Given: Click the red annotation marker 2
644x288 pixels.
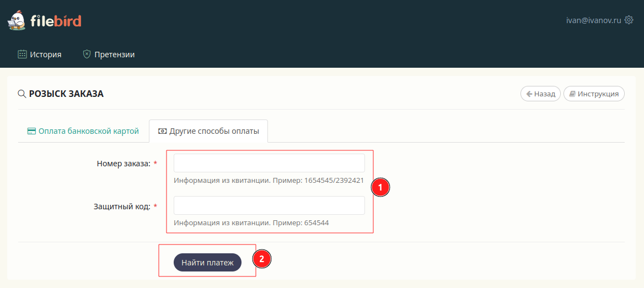Looking at the screenshot, I should [x=262, y=259].
